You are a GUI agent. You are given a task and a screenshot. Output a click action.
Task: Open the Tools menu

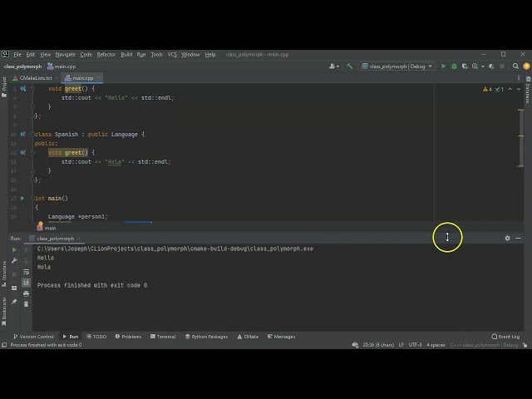156,54
